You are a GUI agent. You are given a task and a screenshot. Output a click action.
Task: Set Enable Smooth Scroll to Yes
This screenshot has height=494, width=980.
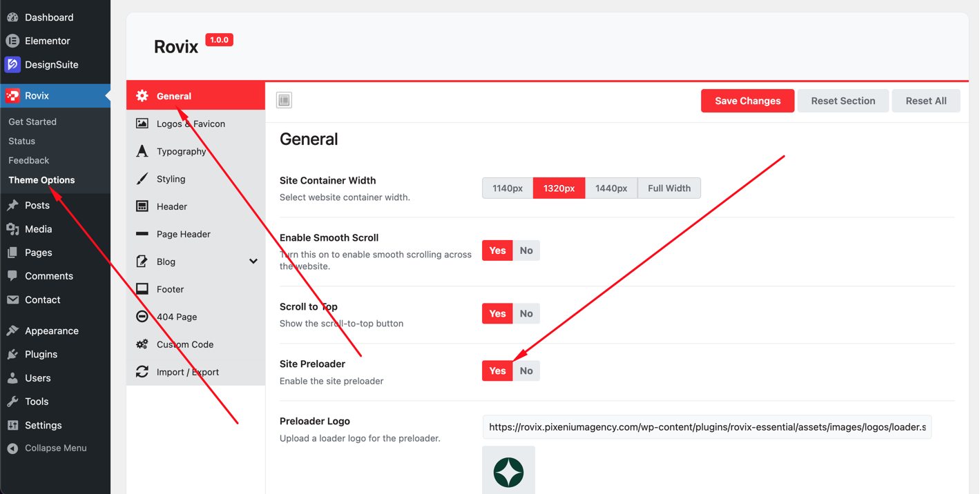tap(497, 250)
